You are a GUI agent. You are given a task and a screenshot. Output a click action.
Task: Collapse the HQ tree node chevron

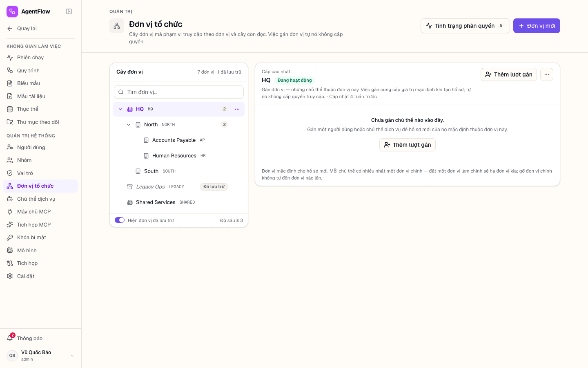pyautogui.click(x=120, y=109)
